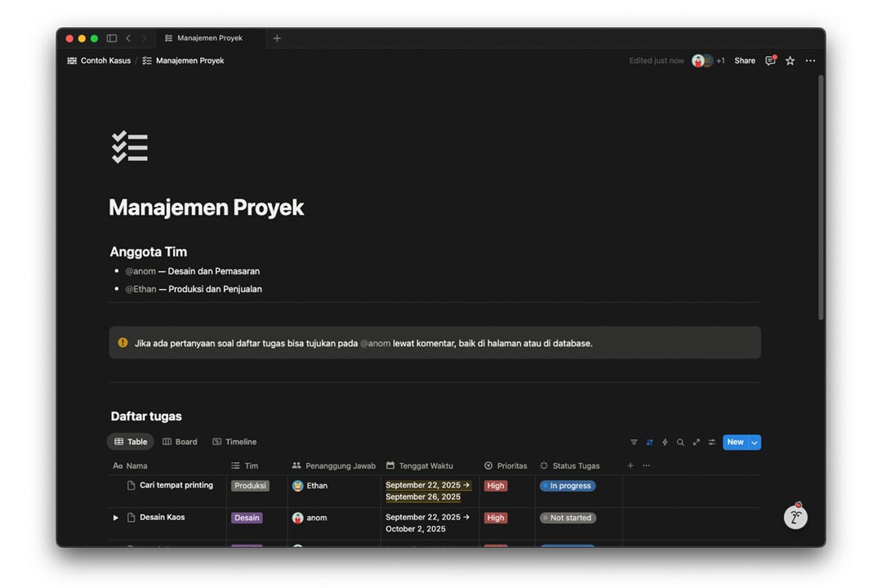Open the page three-dot menu at top right
The height and width of the screenshot is (588, 882).
point(810,60)
